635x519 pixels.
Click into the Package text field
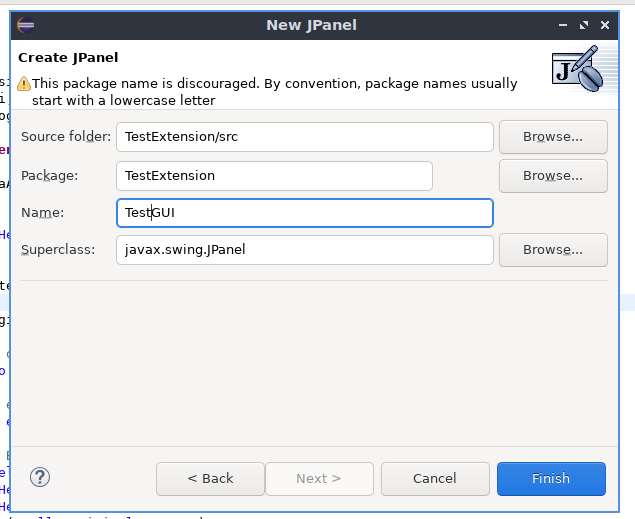(x=274, y=175)
